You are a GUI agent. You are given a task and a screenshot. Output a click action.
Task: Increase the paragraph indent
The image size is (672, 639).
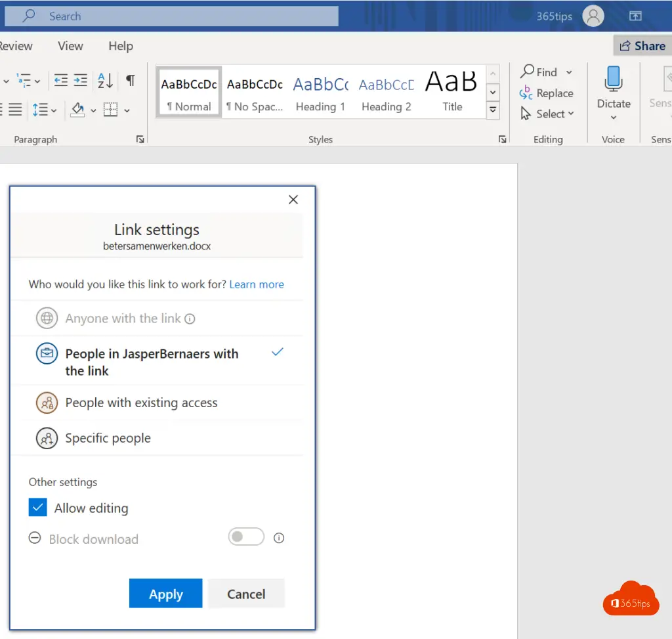pos(80,80)
